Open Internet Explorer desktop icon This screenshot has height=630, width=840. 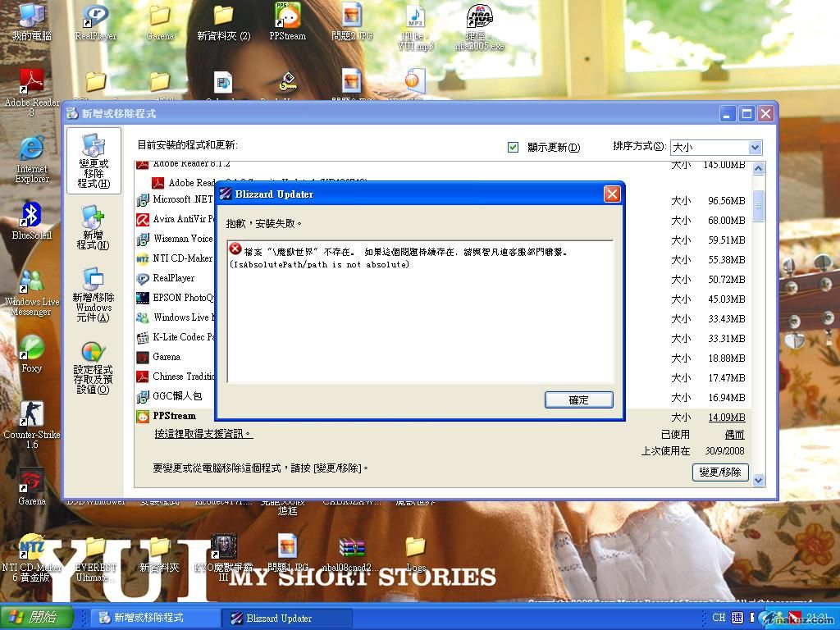tap(32, 160)
